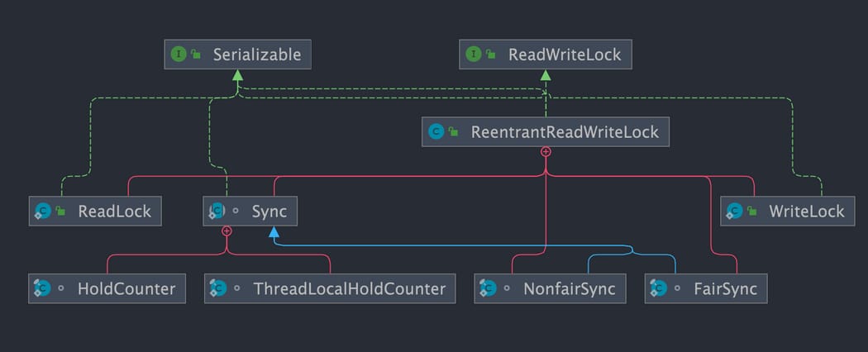
Task: Click the ReentrantReadWriteLock class icon
Action: pos(436,131)
